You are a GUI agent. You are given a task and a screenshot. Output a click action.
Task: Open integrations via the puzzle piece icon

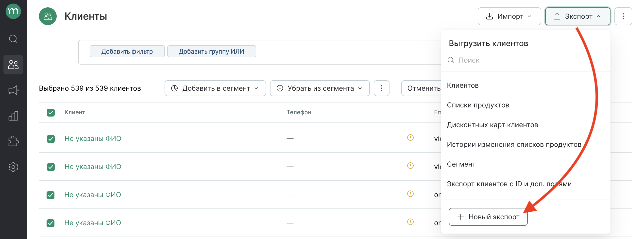click(13, 141)
